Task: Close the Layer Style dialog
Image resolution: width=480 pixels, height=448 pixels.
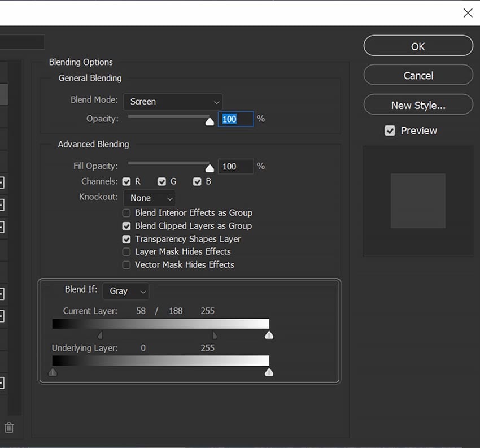Action: tap(468, 13)
